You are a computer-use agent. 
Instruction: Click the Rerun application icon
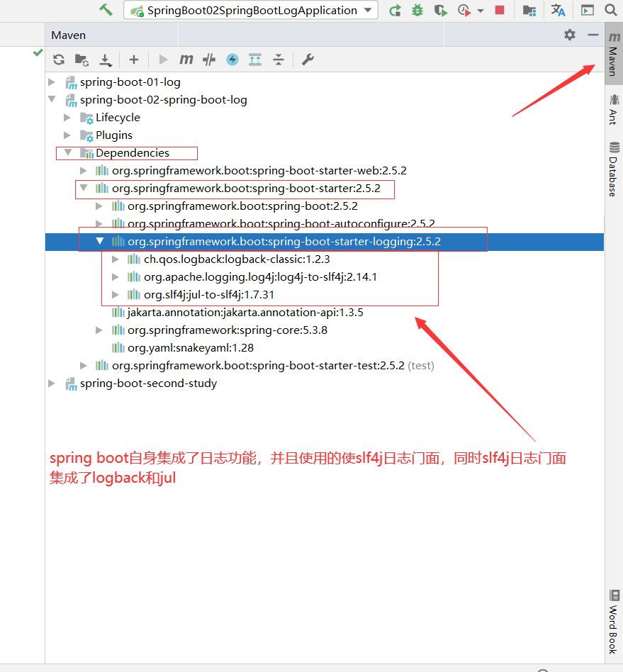click(395, 11)
